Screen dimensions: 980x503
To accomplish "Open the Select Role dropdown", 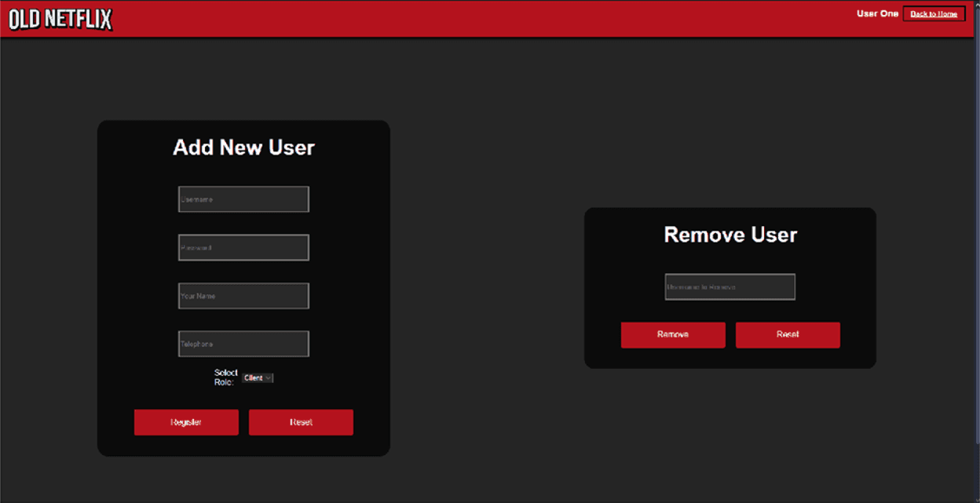I will (x=258, y=378).
